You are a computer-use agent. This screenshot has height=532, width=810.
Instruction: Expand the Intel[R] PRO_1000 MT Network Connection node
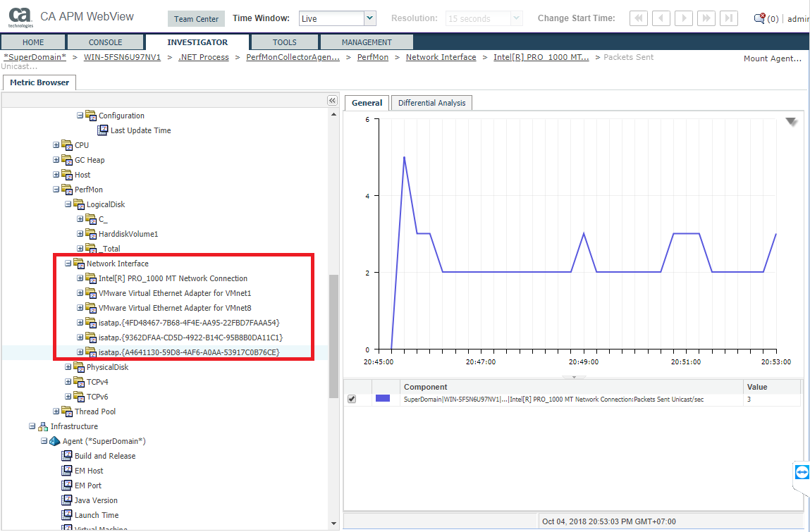tap(80, 278)
